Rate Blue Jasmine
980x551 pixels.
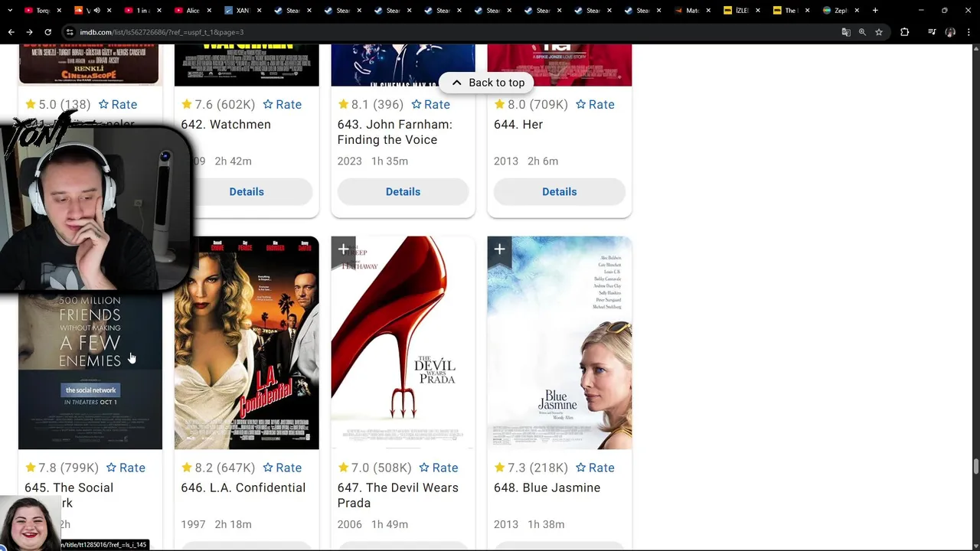point(595,468)
